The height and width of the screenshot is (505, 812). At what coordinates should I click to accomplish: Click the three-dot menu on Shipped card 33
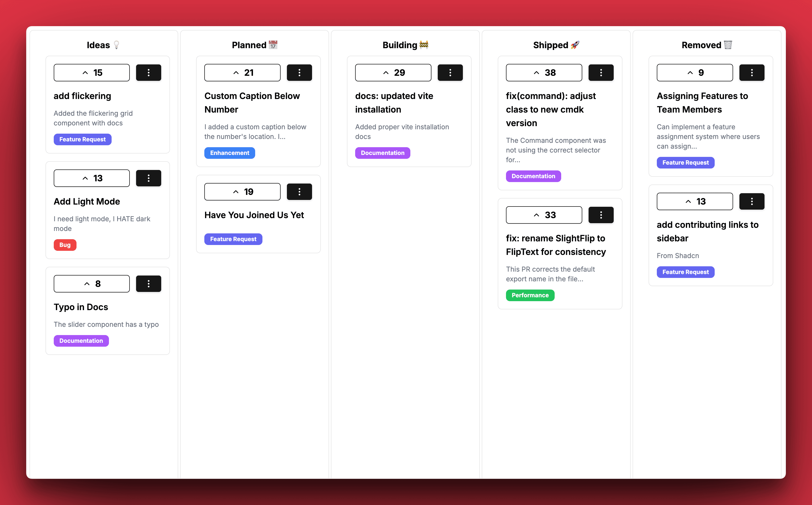tap(601, 215)
